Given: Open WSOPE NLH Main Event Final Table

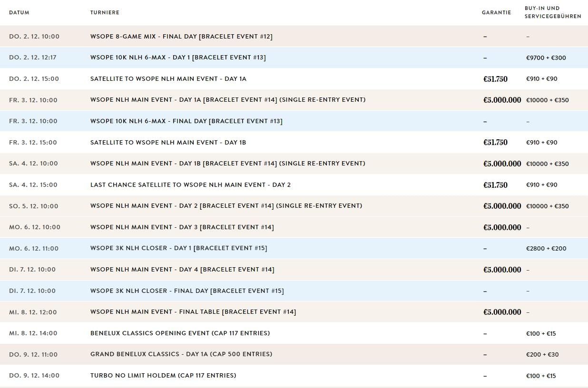Looking at the screenshot, I should [x=193, y=312].
